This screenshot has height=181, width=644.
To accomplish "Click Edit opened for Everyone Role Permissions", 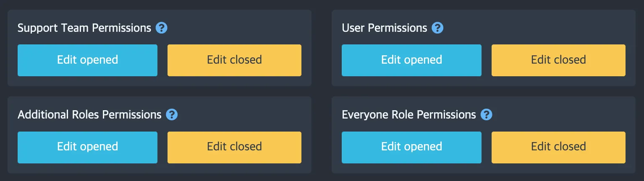I will [411, 147].
